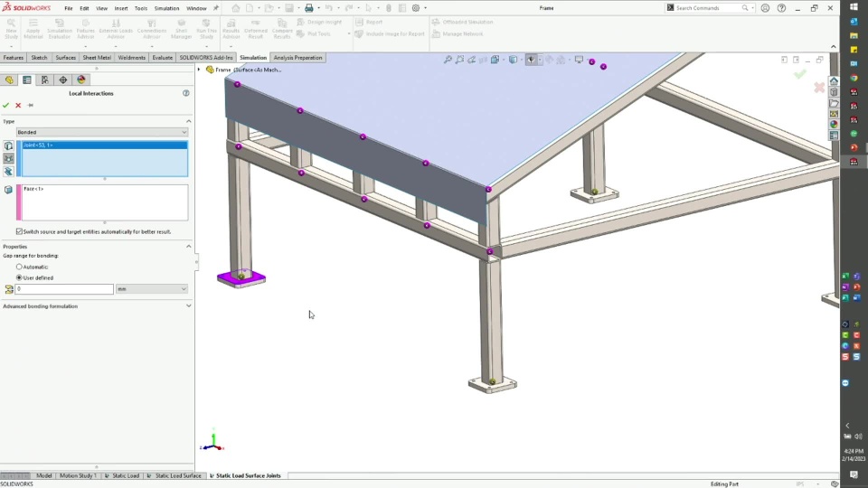Click Face<1> in target selection box
Image resolution: width=868 pixels, height=488 pixels.
33,189
